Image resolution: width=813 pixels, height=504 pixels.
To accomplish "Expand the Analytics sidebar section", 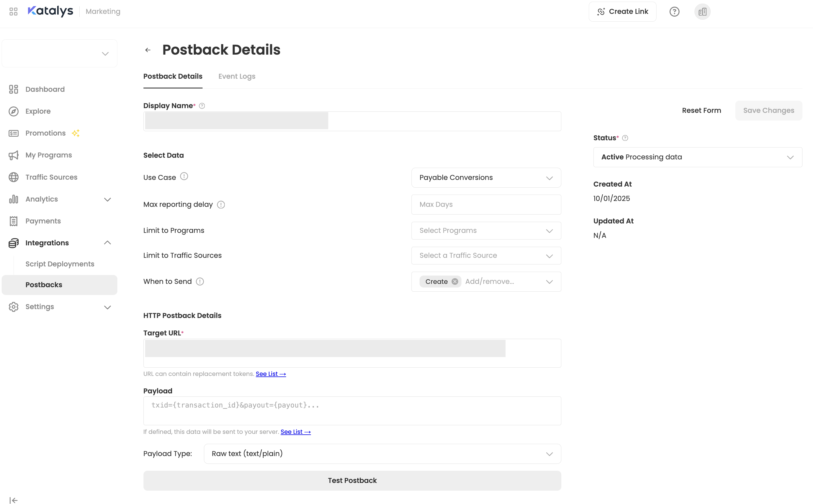I will click(x=107, y=199).
